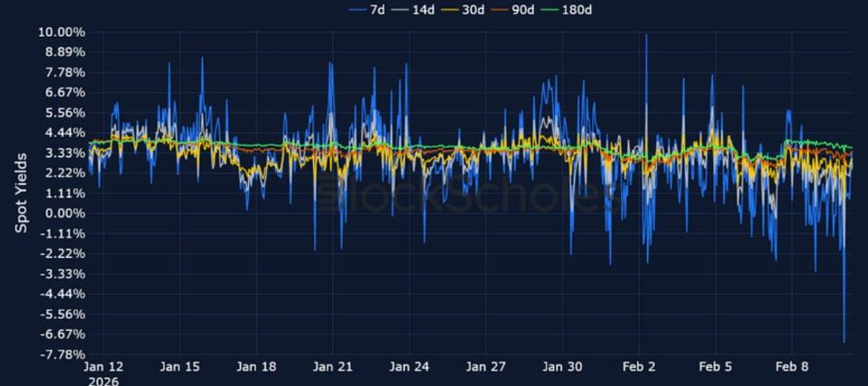Click the Feb 8 x-axis date
This screenshot has width=868, height=386.
click(x=791, y=367)
